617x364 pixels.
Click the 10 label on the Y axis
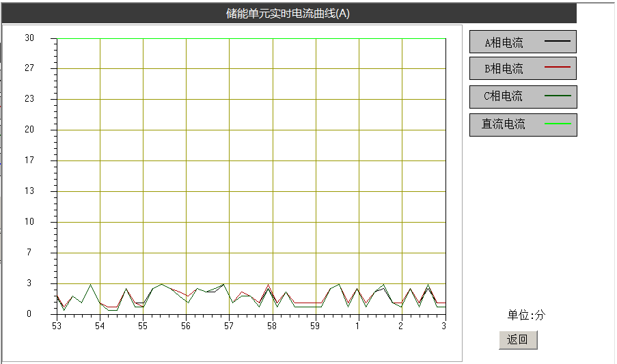click(x=29, y=222)
